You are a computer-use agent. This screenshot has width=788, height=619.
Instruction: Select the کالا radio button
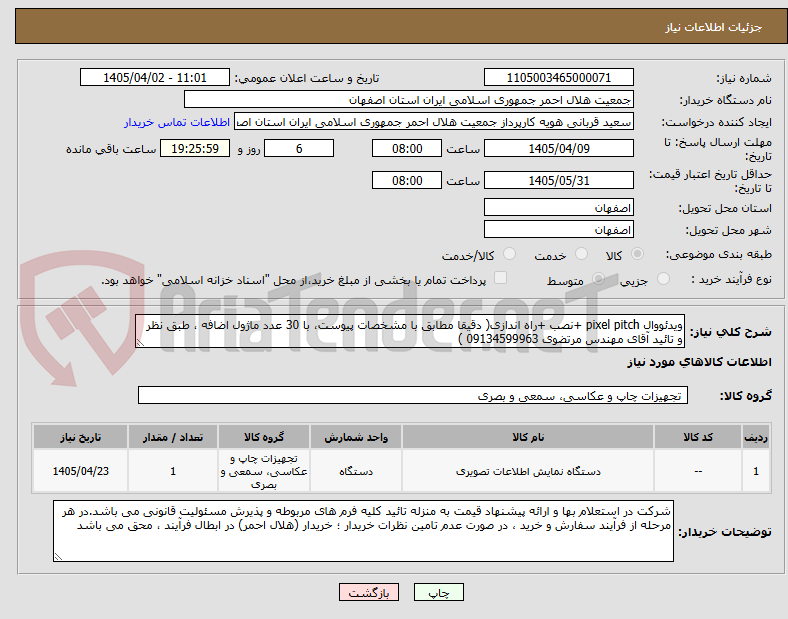point(637,254)
